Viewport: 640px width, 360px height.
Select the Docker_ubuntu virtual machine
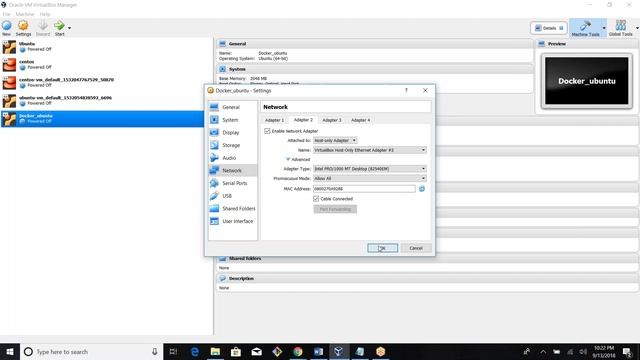click(x=102, y=119)
